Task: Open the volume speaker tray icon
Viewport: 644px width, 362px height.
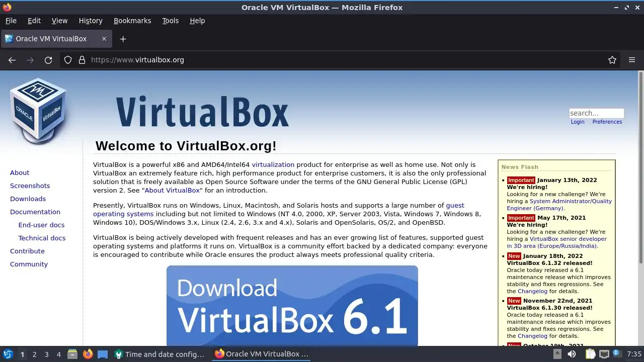Action: [x=572, y=354]
